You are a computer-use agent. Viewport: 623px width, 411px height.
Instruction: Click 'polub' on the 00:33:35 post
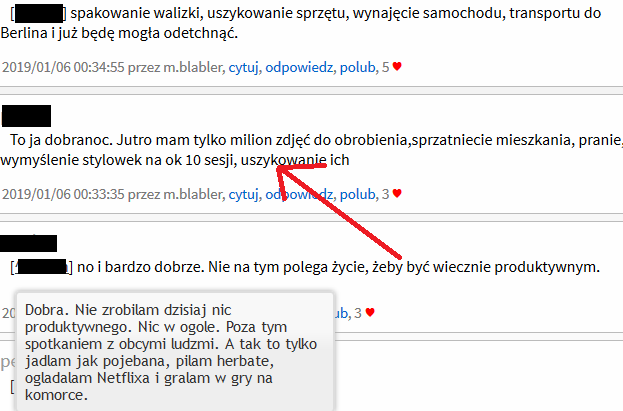[x=357, y=194]
